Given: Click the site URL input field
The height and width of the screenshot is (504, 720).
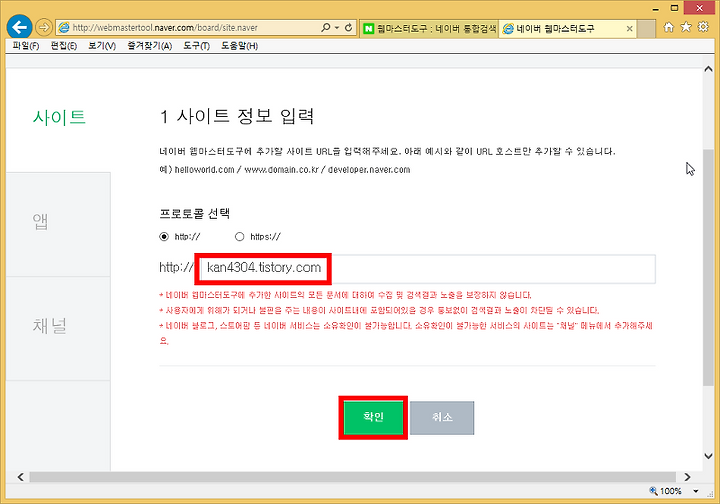Looking at the screenshot, I should click(x=428, y=269).
